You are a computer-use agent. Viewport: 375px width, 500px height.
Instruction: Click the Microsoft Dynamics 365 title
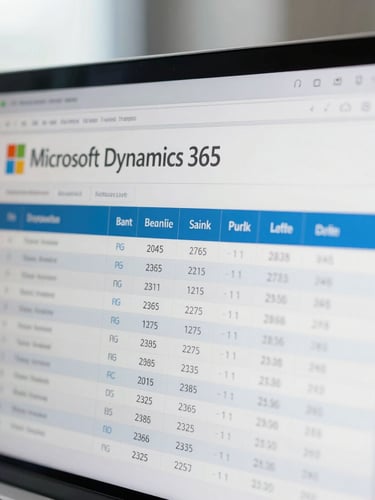[x=125, y=158]
